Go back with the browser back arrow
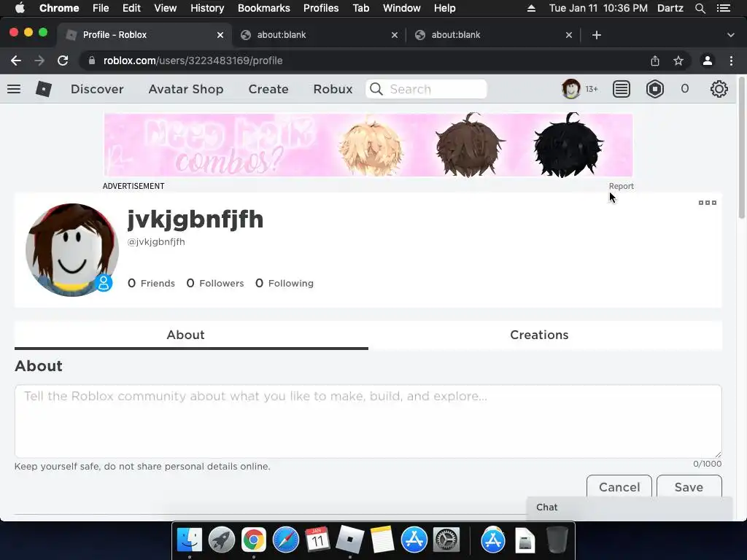This screenshot has width=747, height=560. pos(16,61)
